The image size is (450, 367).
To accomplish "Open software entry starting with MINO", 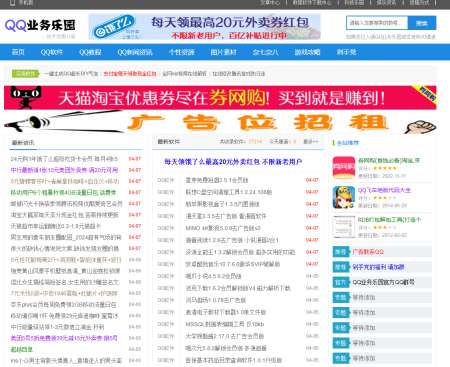I will (x=223, y=228).
